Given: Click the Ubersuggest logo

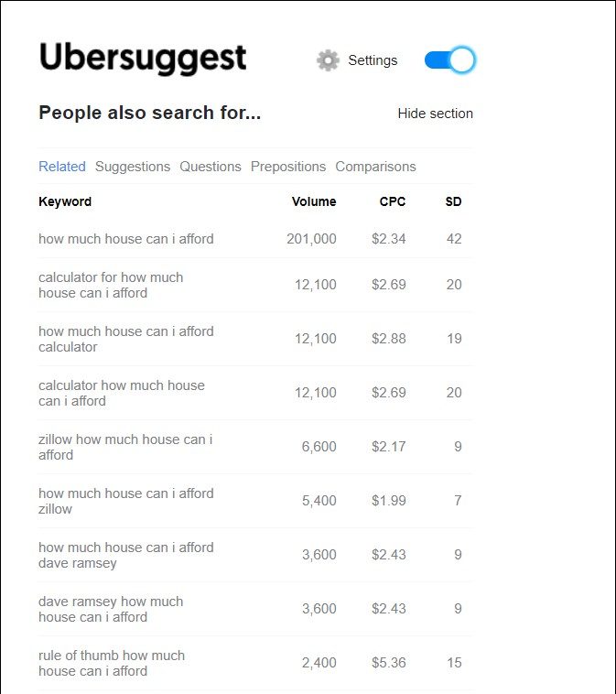Looking at the screenshot, I should pos(143,59).
